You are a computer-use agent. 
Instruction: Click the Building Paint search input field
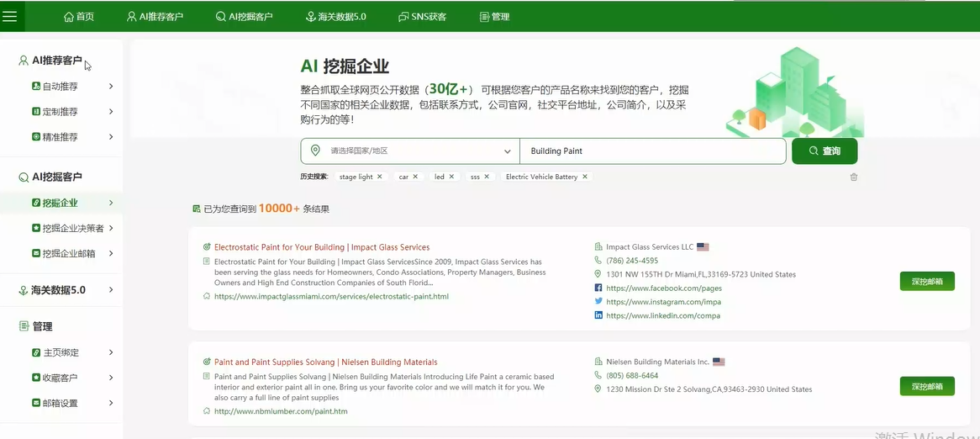[x=652, y=151]
